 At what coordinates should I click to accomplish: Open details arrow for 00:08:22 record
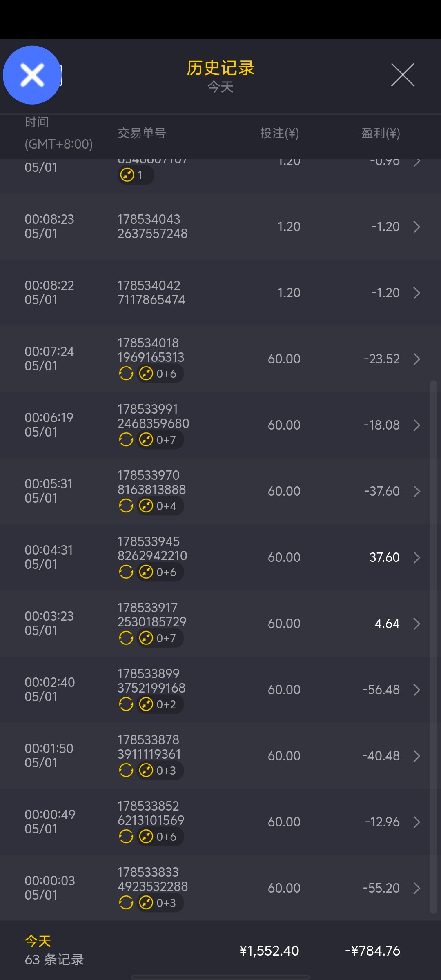point(416,293)
